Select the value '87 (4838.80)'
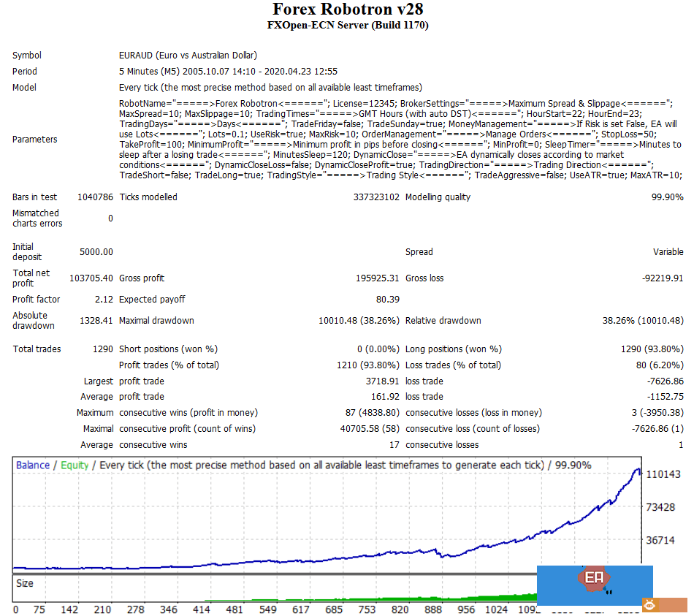 [373, 413]
